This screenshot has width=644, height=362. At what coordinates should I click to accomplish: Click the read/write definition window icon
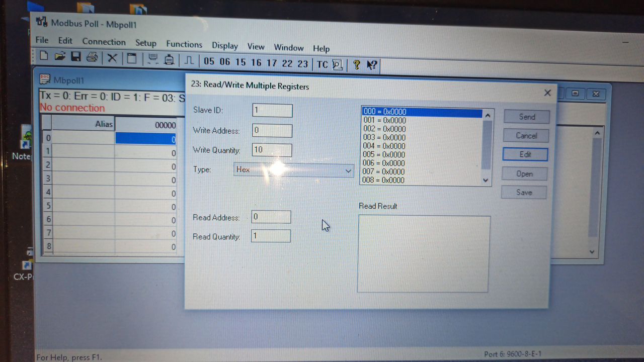(131, 58)
